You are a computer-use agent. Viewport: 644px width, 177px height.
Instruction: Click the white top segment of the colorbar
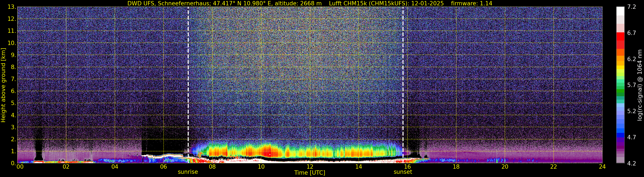[620, 11]
